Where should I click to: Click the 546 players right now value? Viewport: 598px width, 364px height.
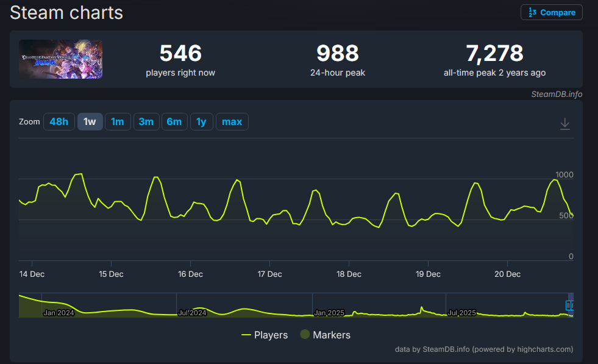[x=180, y=53]
